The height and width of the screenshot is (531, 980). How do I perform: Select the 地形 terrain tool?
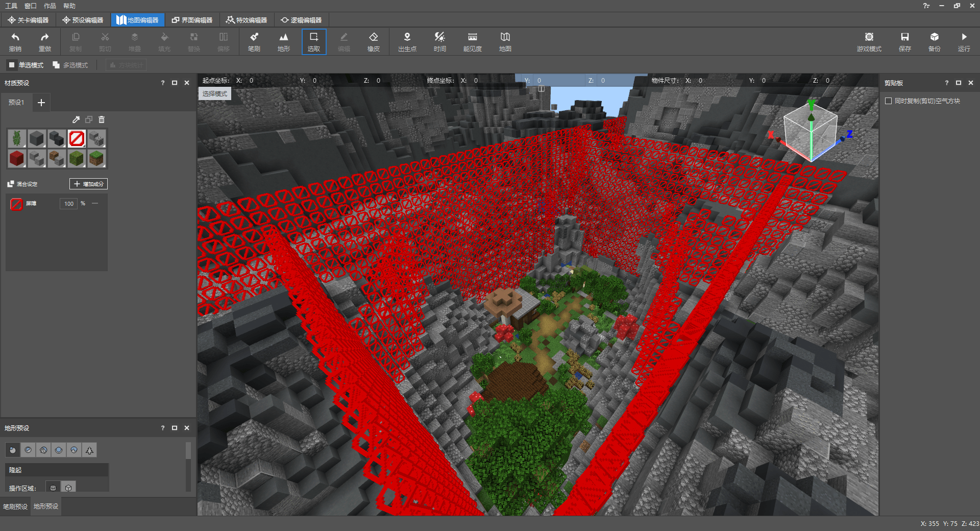click(x=284, y=42)
